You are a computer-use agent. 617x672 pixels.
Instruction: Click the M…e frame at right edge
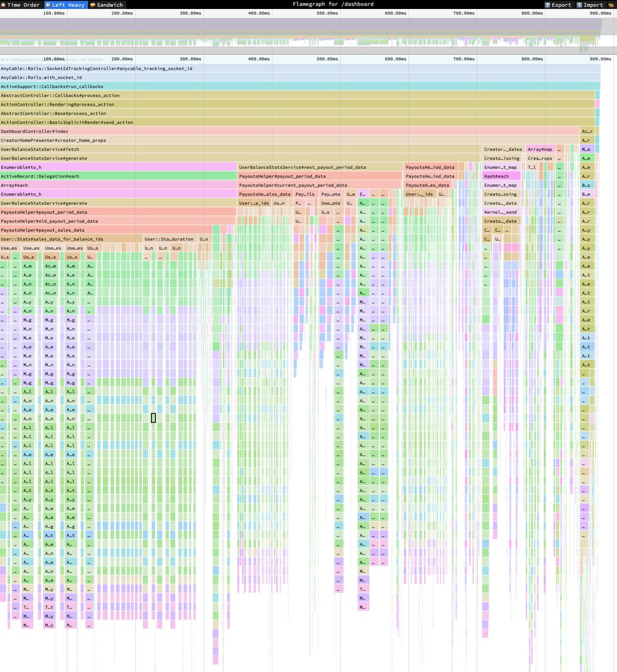[x=587, y=149]
